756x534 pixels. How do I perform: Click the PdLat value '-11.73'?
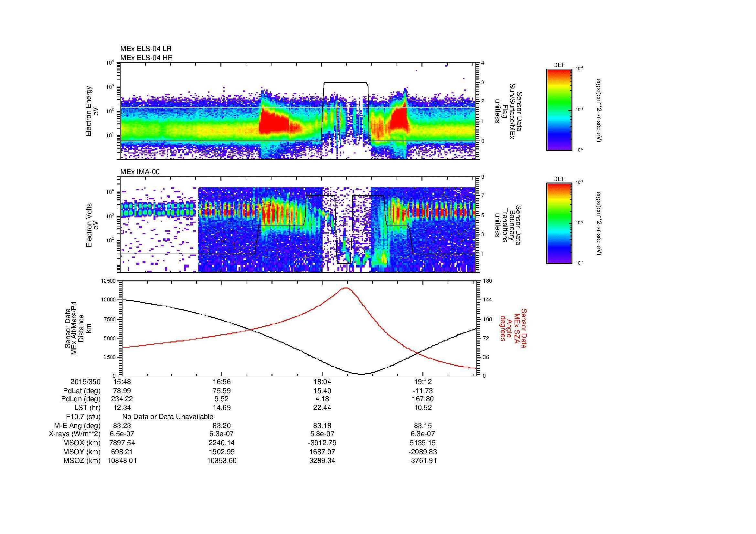(422, 391)
